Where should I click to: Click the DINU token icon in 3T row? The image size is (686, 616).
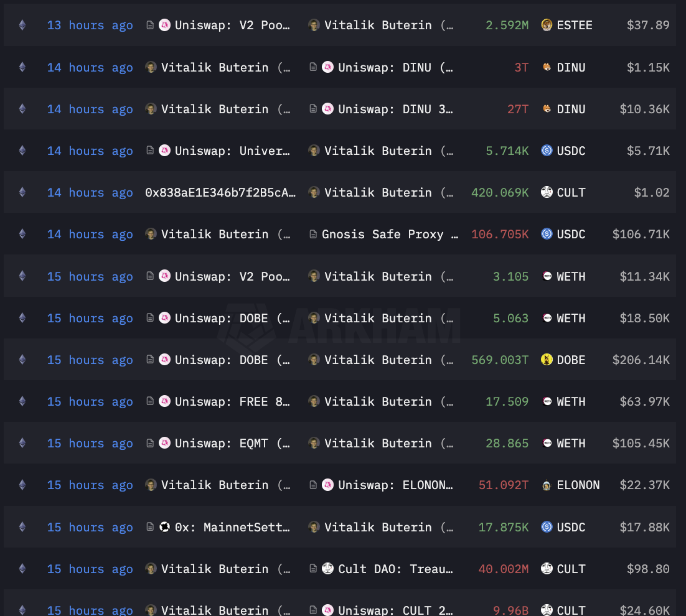point(547,67)
